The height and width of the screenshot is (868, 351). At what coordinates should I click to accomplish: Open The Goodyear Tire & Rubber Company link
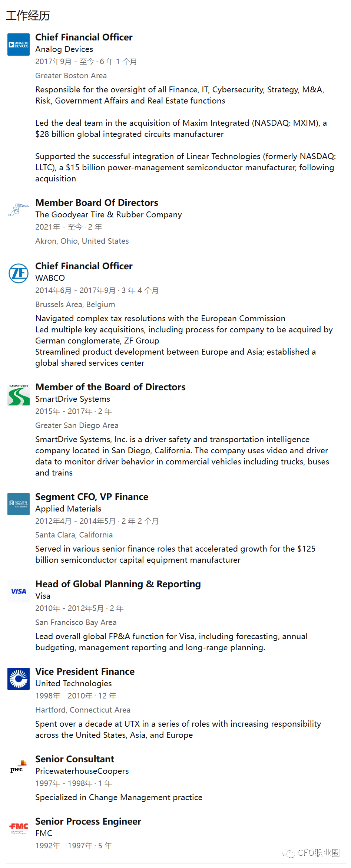pos(109,215)
